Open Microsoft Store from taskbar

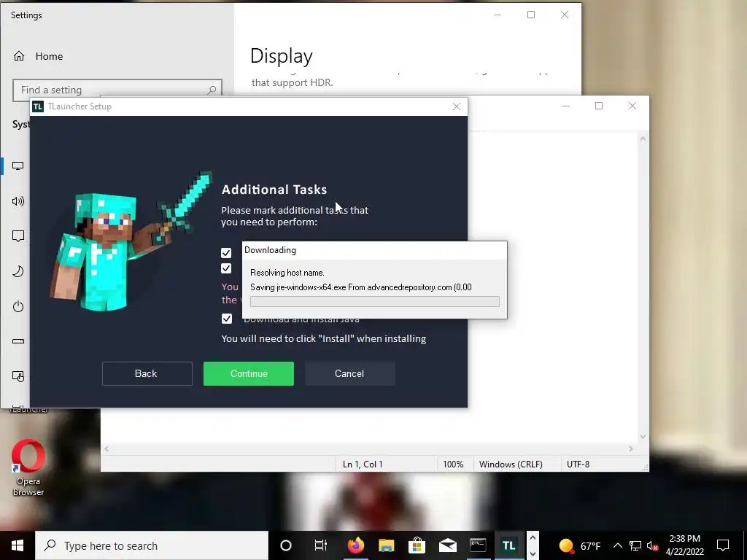coord(417,545)
